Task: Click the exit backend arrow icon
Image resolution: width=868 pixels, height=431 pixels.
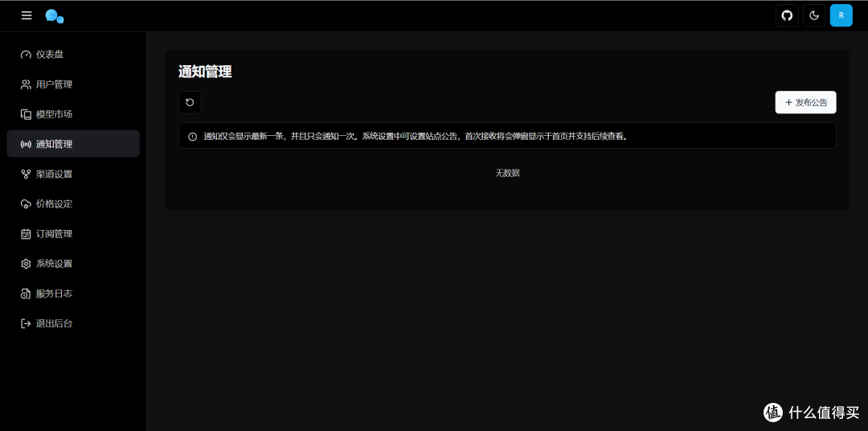Action: click(x=26, y=323)
